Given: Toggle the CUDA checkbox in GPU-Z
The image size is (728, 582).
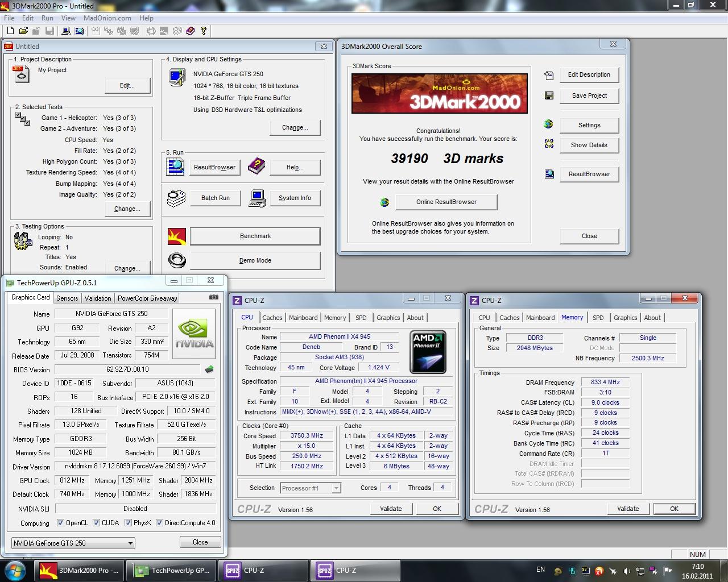Looking at the screenshot, I should (96, 523).
